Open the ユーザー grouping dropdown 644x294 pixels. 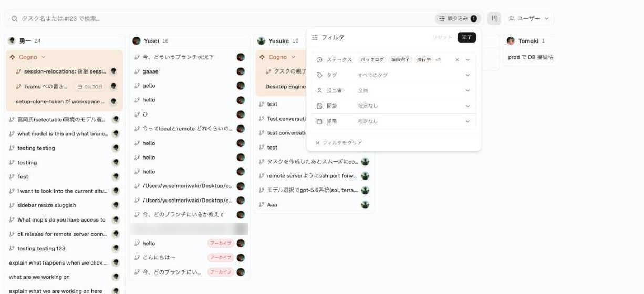click(x=529, y=18)
